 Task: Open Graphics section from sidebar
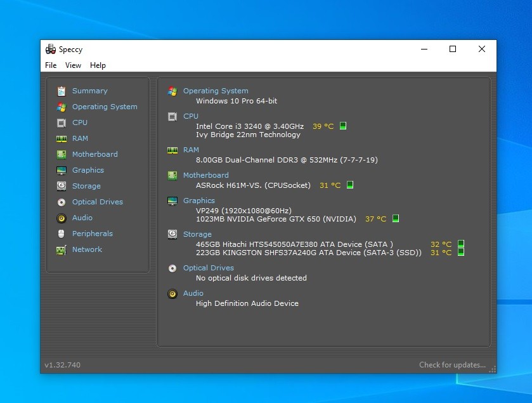(x=88, y=170)
